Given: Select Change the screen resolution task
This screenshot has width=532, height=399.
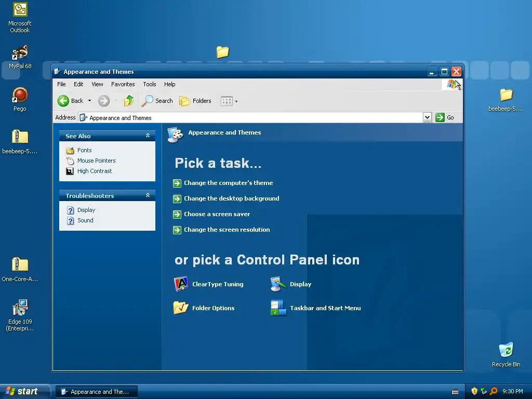Looking at the screenshot, I should click(x=227, y=230).
